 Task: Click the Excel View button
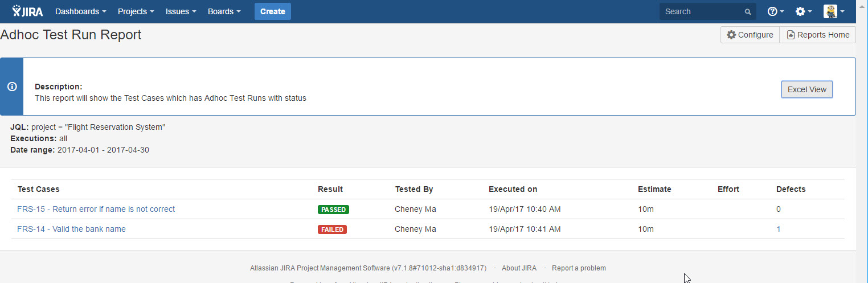[x=806, y=89]
